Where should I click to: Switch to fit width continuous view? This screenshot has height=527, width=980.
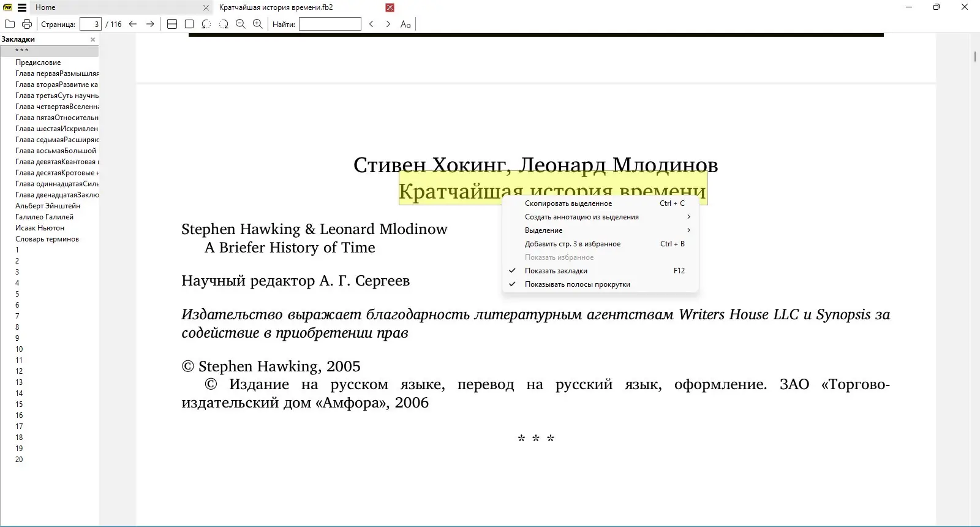coord(172,24)
